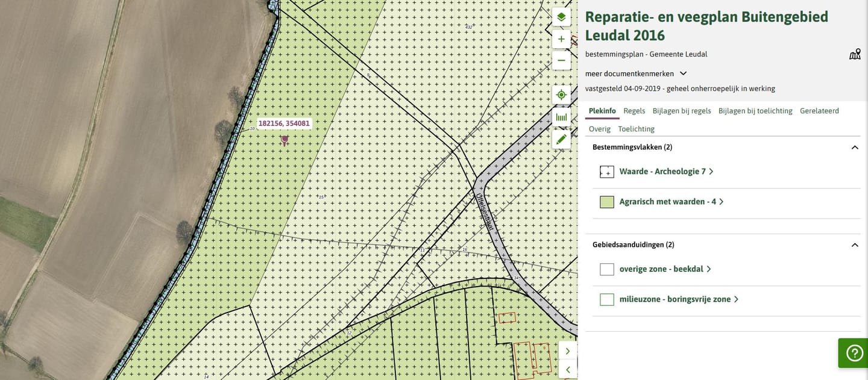The width and height of the screenshot is (868, 380).
Task: Click the map-with-pin icon beside the plan title
Action: [x=855, y=55]
